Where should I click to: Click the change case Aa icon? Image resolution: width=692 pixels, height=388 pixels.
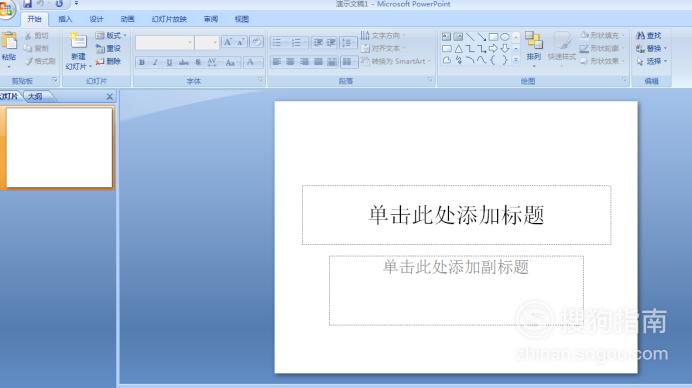[x=230, y=62]
